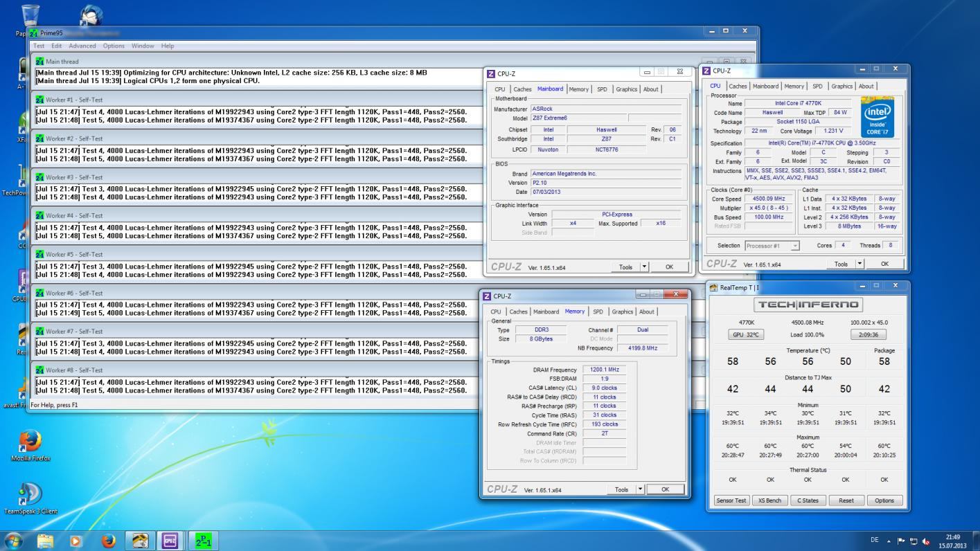Click the Prime95 title bar icon
980x551 pixels.
[33, 33]
